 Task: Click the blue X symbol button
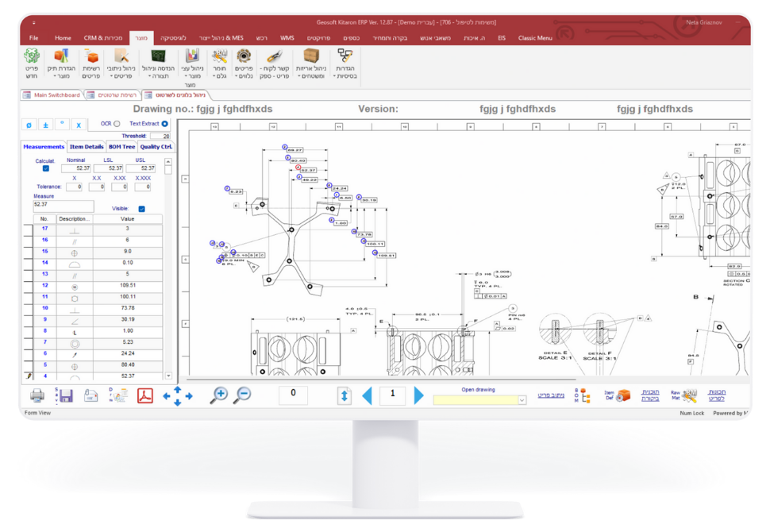[79, 125]
